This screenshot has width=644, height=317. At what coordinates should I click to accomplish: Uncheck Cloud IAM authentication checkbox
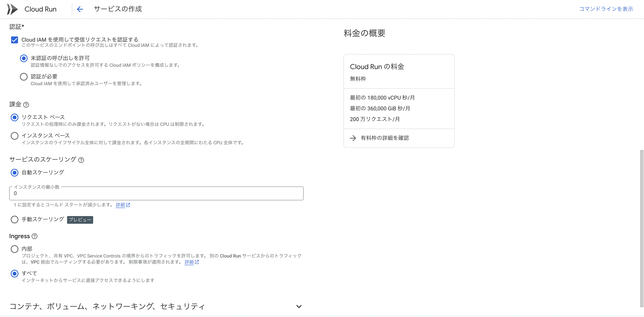coord(15,40)
